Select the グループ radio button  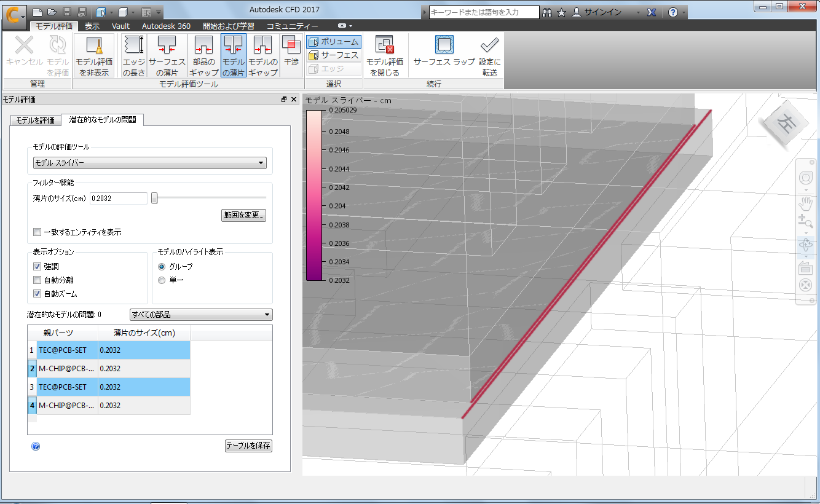[x=162, y=267]
